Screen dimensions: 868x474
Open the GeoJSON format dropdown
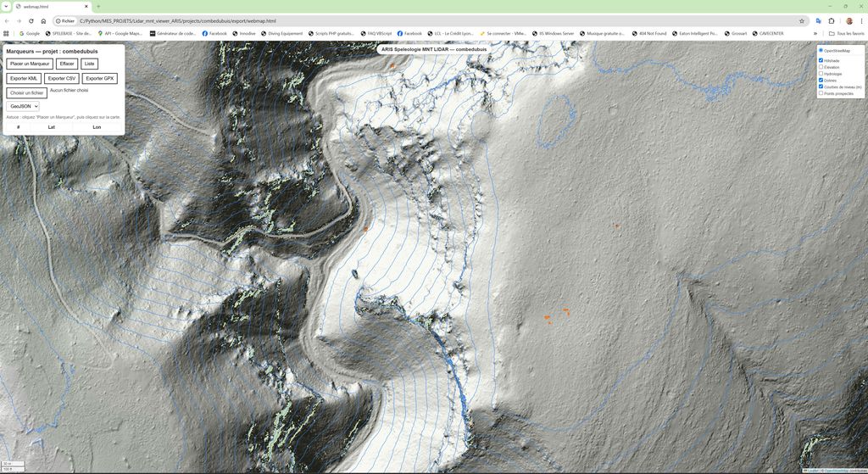pyautogui.click(x=23, y=106)
